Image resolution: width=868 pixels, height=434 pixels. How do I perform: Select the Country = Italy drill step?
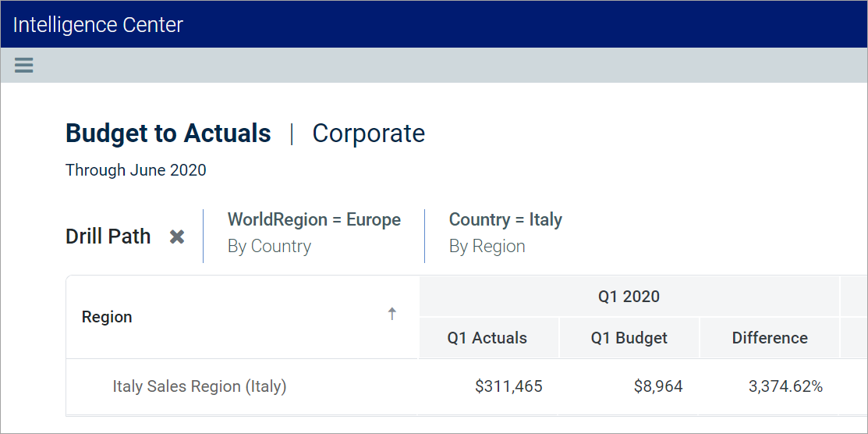(505, 220)
